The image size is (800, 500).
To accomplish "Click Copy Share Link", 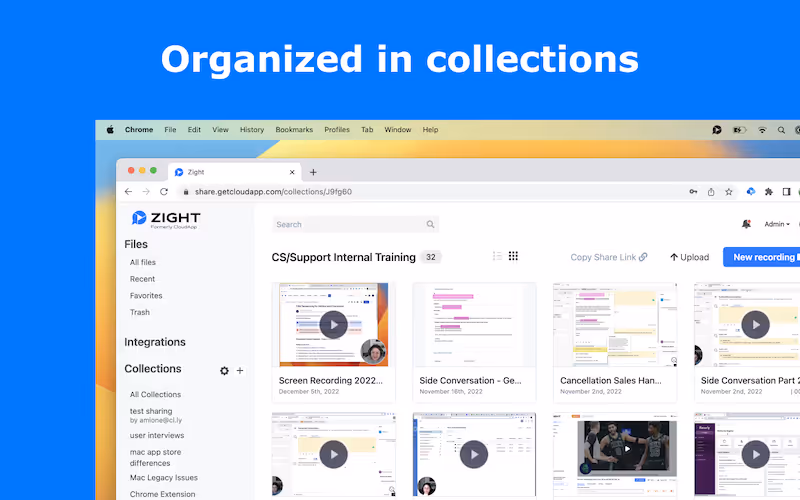I will click(x=609, y=257).
